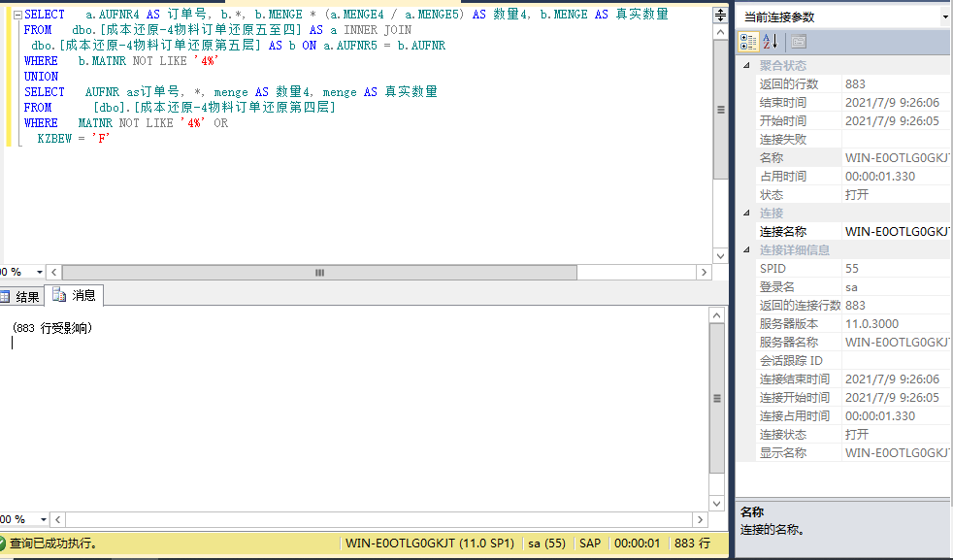This screenshot has height=560, width=953.
Task: Click the (883 行受影响) message text
Action: [52, 328]
